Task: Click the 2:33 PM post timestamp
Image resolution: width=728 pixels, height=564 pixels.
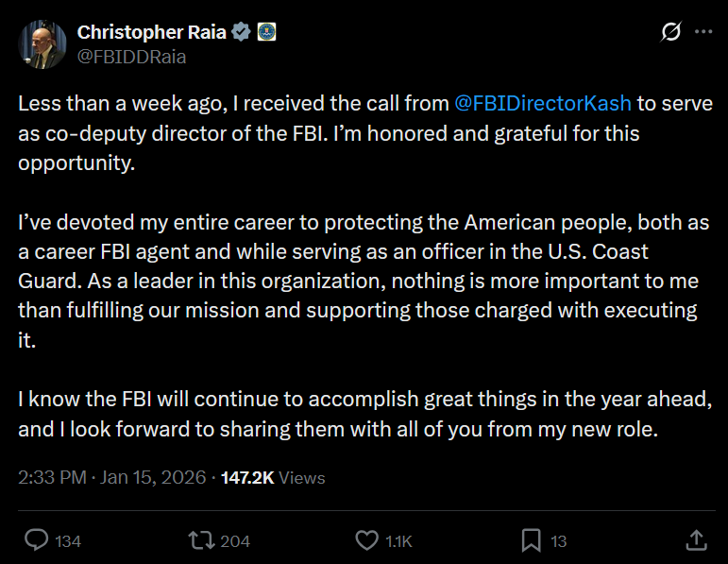Action: [111, 477]
